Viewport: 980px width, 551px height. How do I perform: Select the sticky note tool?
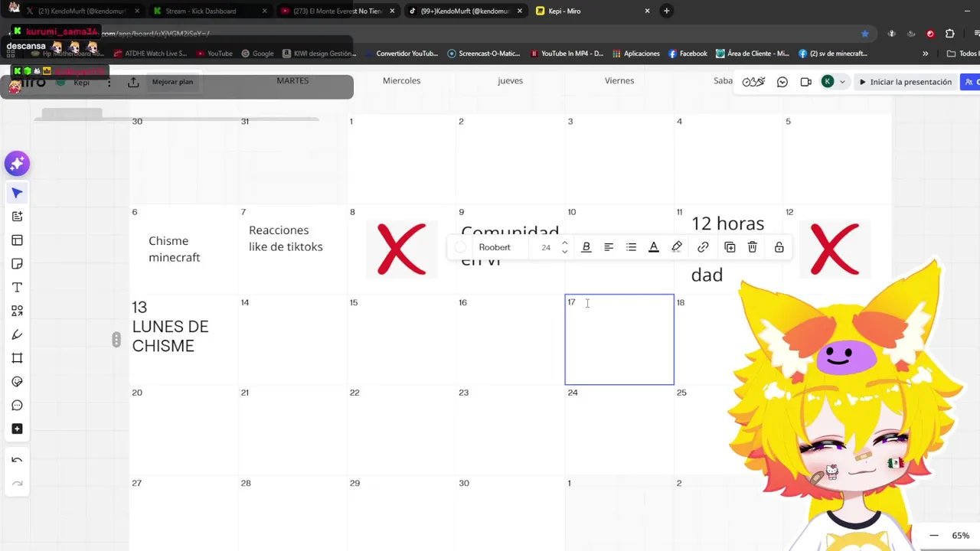(17, 264)
